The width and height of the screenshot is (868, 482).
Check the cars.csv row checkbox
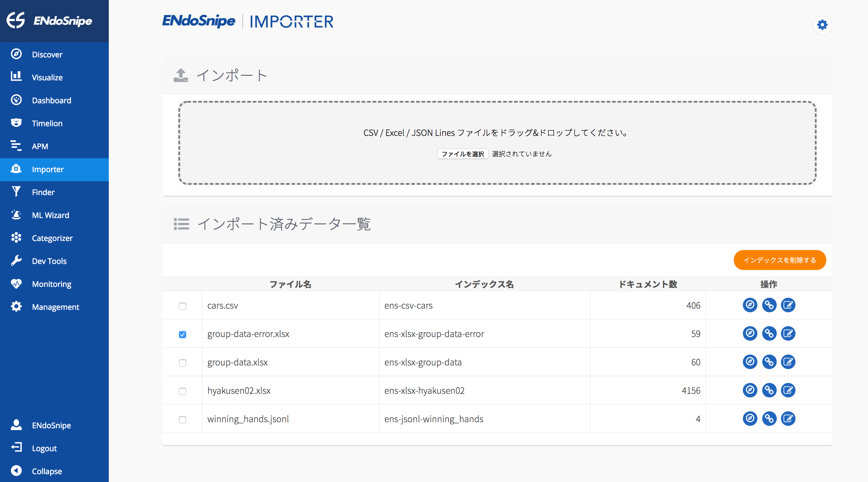coord(182,306)
